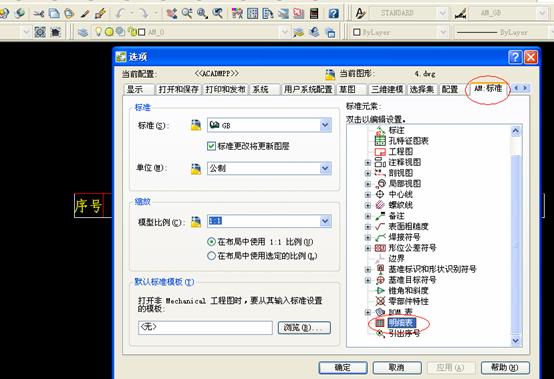Click the 表面粗糙度 checkmark icon

click(x=380, y=226)
